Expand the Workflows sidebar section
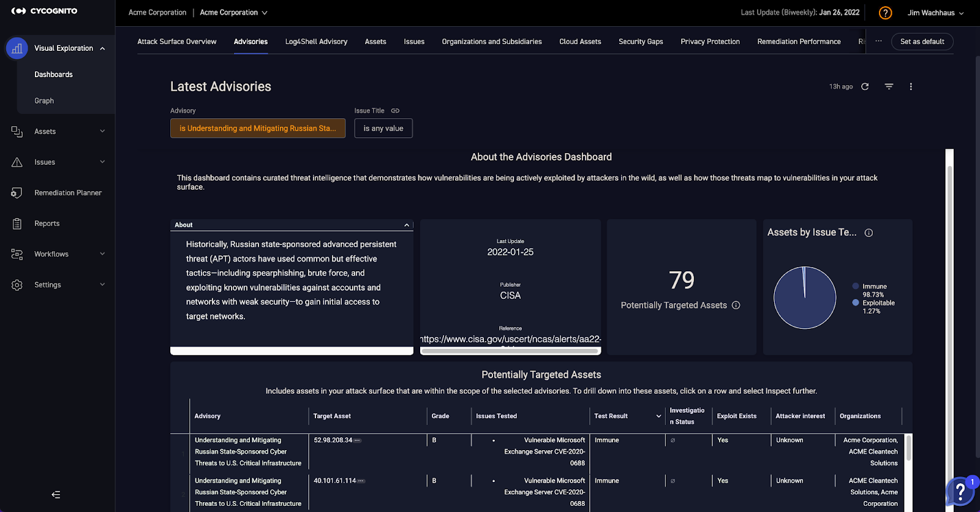The image size is (980, 512). [102, 254]
